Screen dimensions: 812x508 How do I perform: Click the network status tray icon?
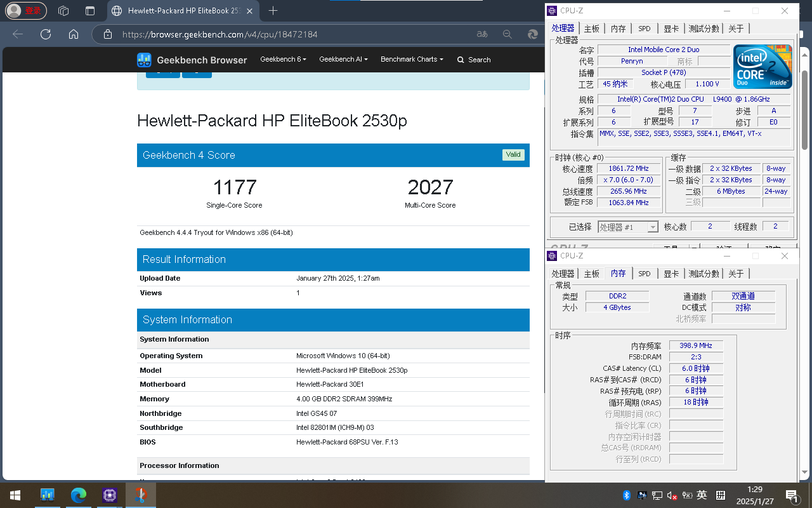658,495
